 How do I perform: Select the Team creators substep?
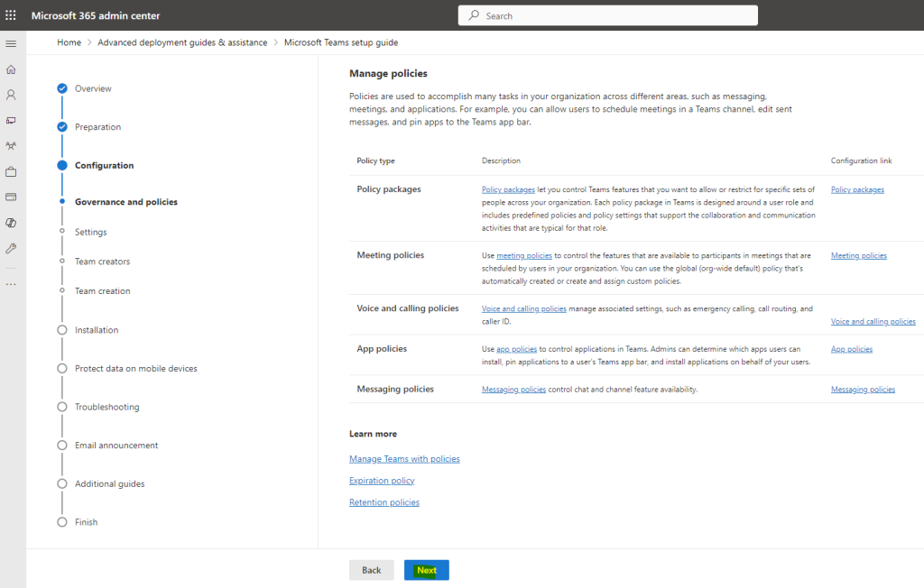coord(103,262)
